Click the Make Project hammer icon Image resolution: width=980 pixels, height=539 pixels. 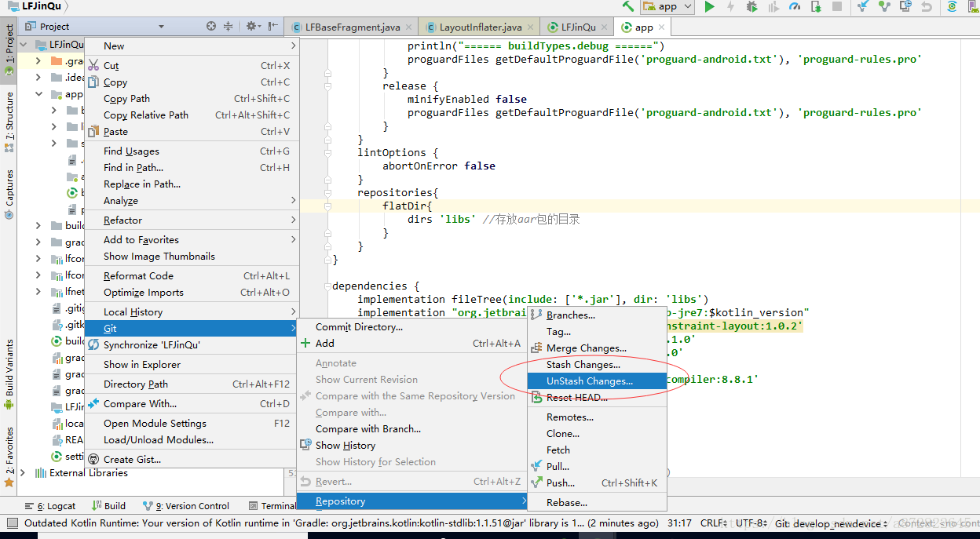point(628,6)
